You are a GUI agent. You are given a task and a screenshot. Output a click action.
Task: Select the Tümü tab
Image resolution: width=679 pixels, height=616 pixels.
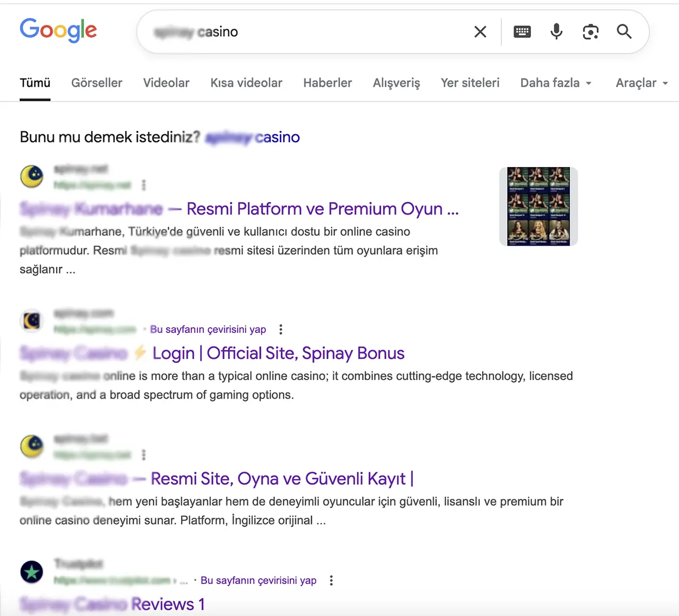pos(35,83)
